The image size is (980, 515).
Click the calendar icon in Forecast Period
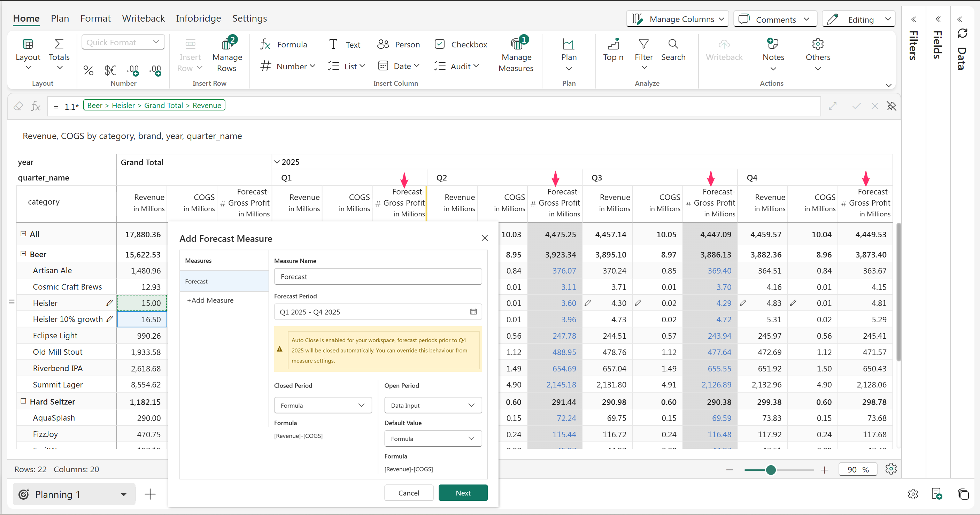473,312
